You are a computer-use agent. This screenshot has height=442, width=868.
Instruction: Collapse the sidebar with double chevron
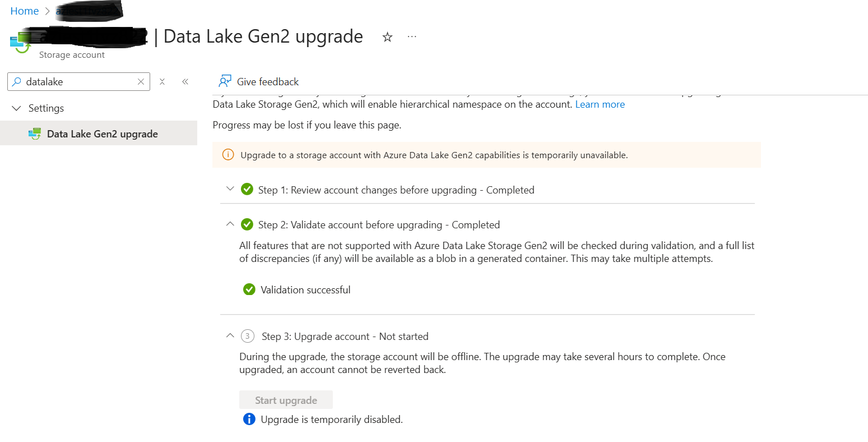point(185,82)
